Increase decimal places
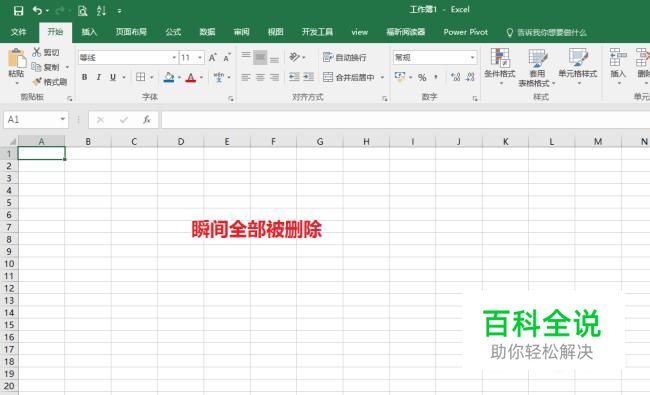Screen dimensions: 650x395 tap(456, 77)
